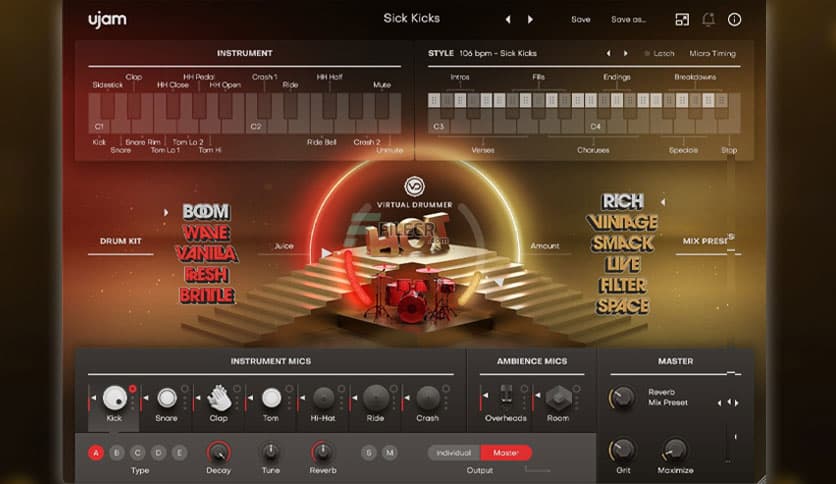Viewport: 836px width, 484px height.
Task: Choose the WAVE drum kit
Action: point(206,233)
